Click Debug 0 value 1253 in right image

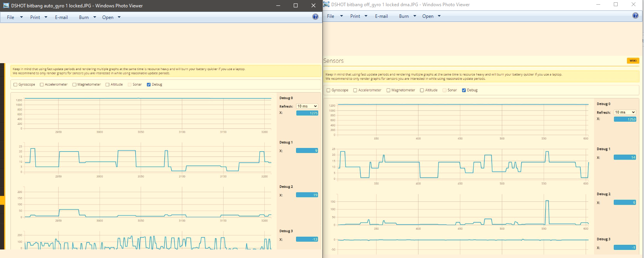click(x=625, y=119)
